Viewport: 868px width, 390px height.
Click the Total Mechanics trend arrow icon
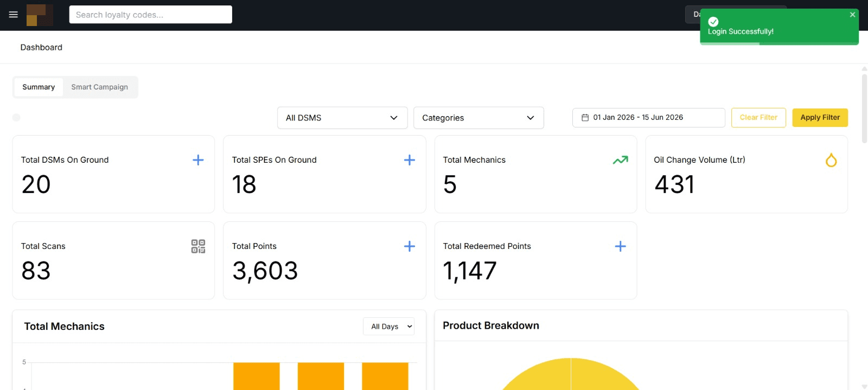pos(620,160)
